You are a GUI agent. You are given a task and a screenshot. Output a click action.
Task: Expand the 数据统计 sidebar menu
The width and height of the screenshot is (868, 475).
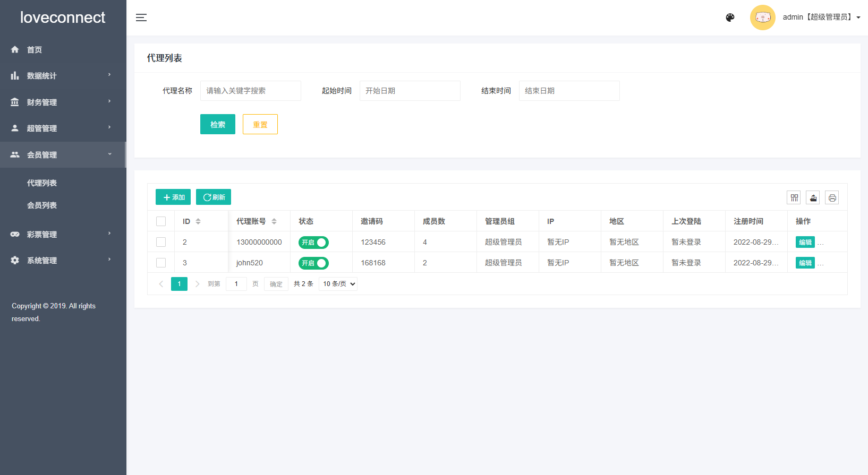point(63,76)
